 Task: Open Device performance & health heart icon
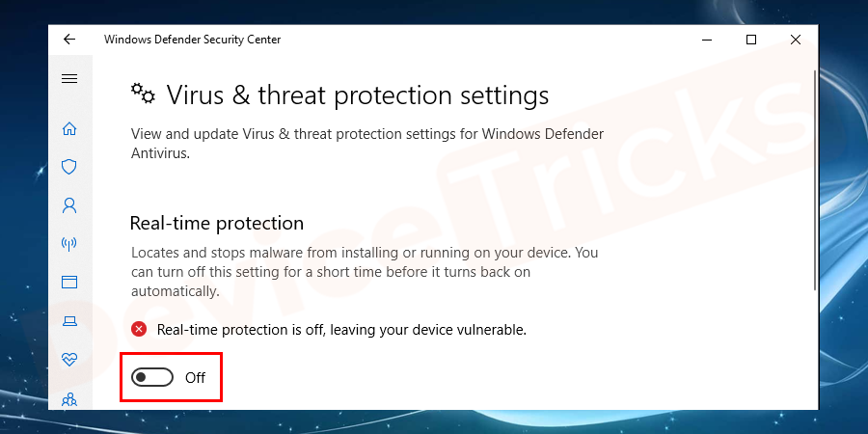pyautogui.click(x=69, y=360)
